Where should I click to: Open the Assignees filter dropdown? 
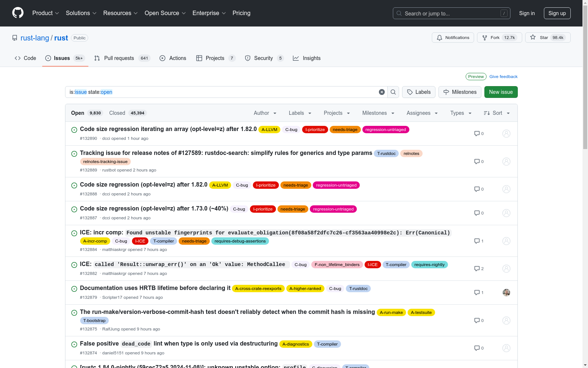422,113
